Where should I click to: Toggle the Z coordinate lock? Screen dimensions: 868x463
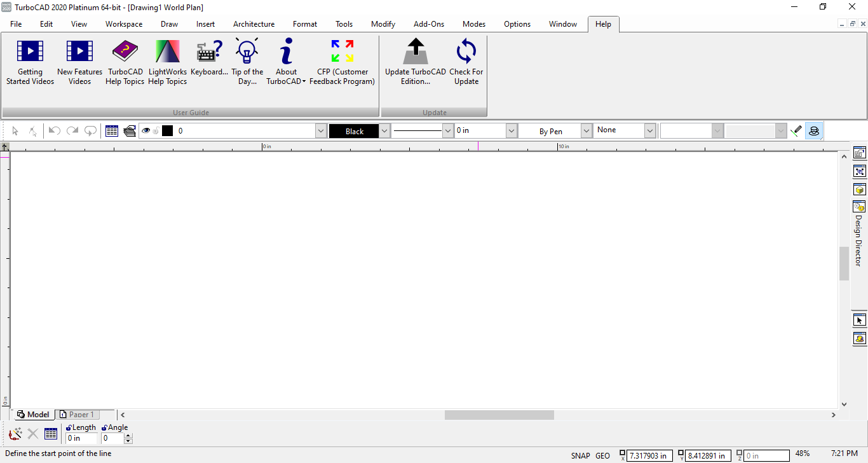[x=740, y=454]
